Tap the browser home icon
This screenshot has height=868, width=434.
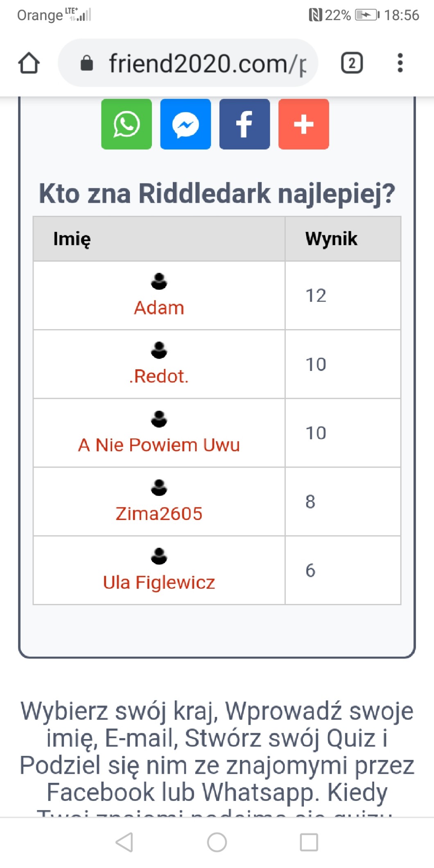(29, 63)
